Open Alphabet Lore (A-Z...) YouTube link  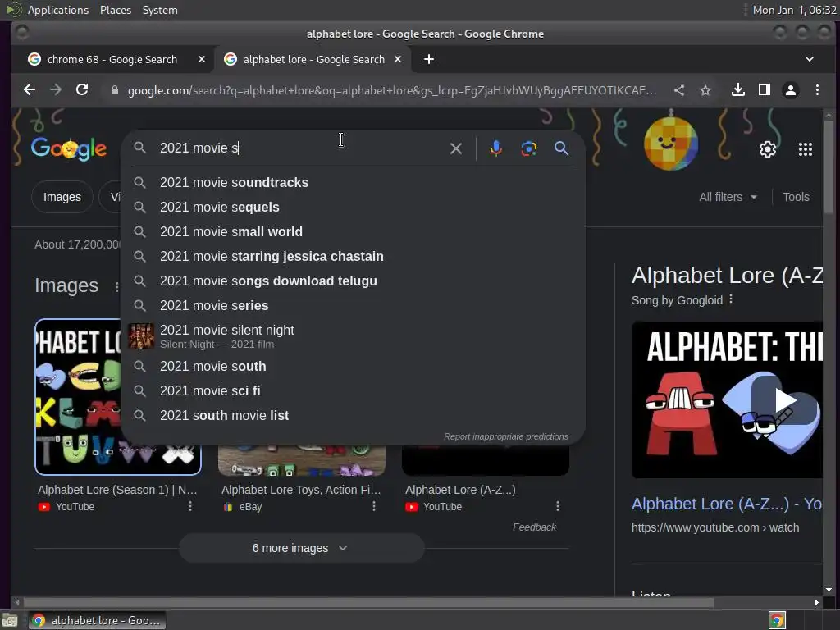tap(727, 504)
